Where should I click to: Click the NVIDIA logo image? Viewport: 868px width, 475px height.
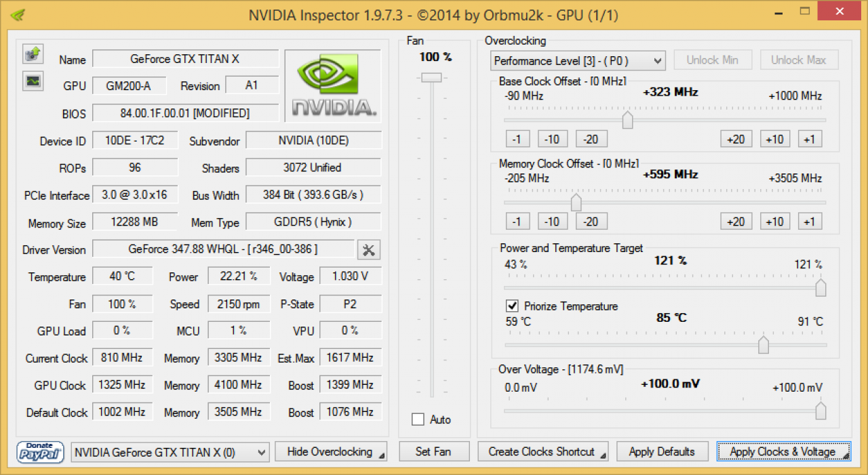333,86
